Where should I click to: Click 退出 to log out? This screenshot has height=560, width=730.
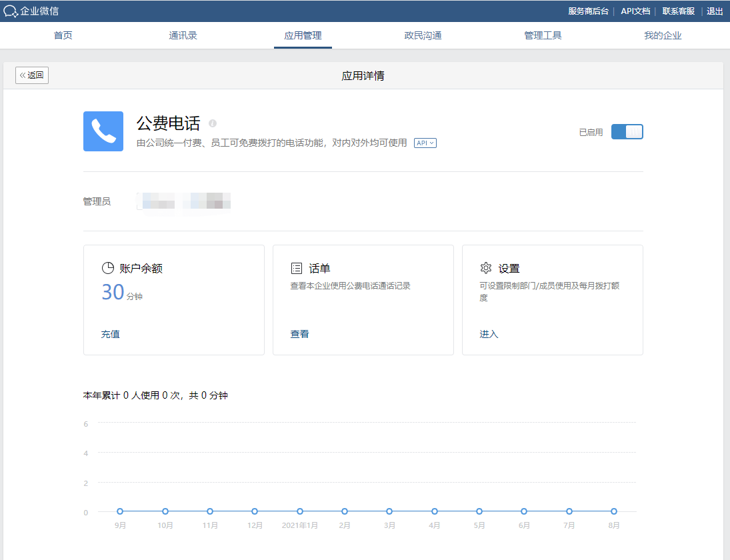[x=715, y=11]
